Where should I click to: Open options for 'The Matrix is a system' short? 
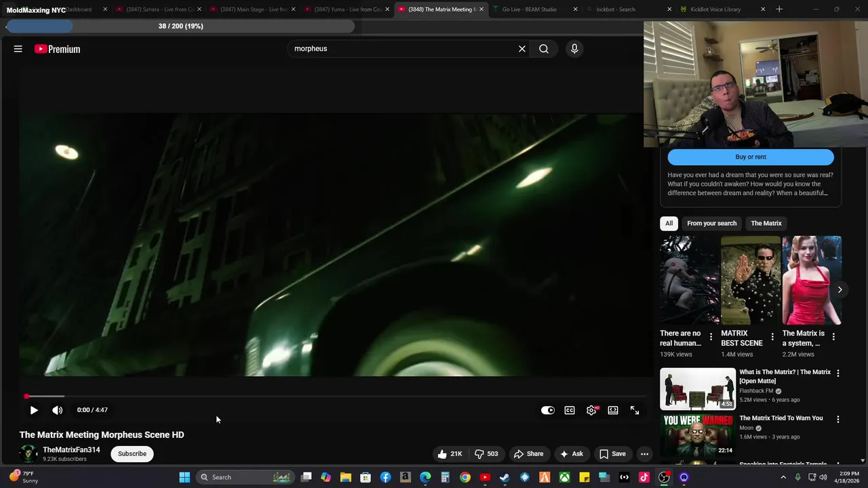(833, 337)
